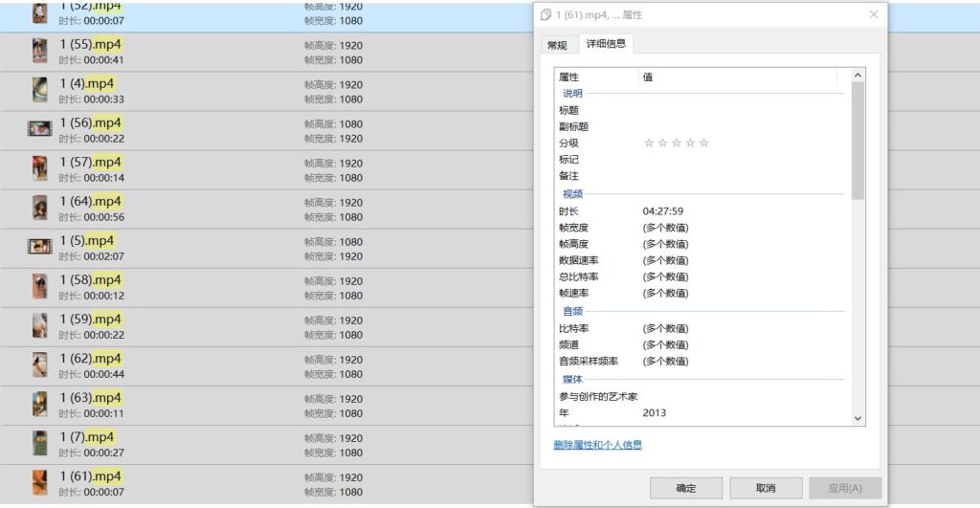Click the 1 (61).mp4 thumbnail in list

[39, 482]
